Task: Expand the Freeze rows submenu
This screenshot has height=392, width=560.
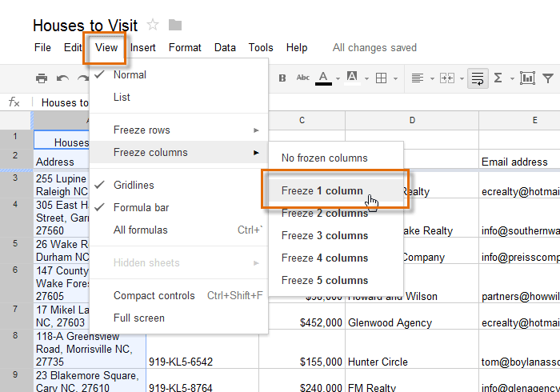Action: click(178, 130)
